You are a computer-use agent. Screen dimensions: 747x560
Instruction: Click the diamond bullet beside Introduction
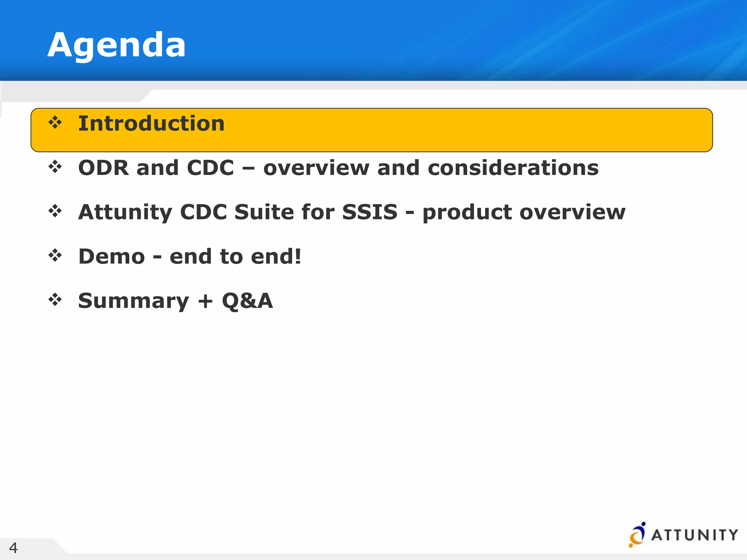point(55,122)
